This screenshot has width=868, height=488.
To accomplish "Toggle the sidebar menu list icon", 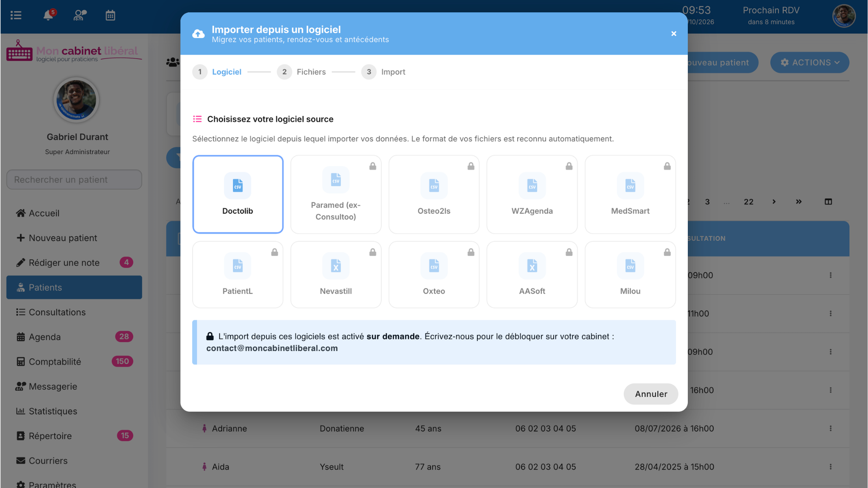I will (16, 15).
